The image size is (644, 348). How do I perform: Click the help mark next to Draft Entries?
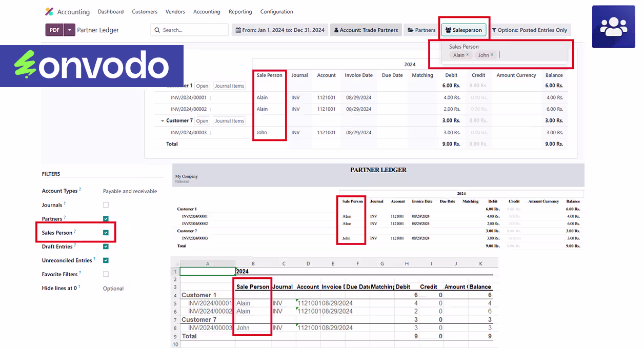(x=75, y=245)
